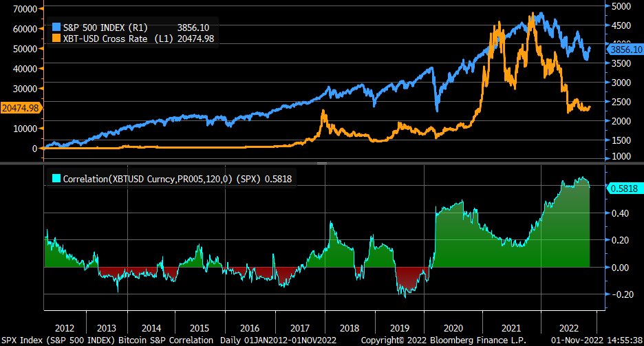Click the 2000 right axis label

[x=621, y=121]
